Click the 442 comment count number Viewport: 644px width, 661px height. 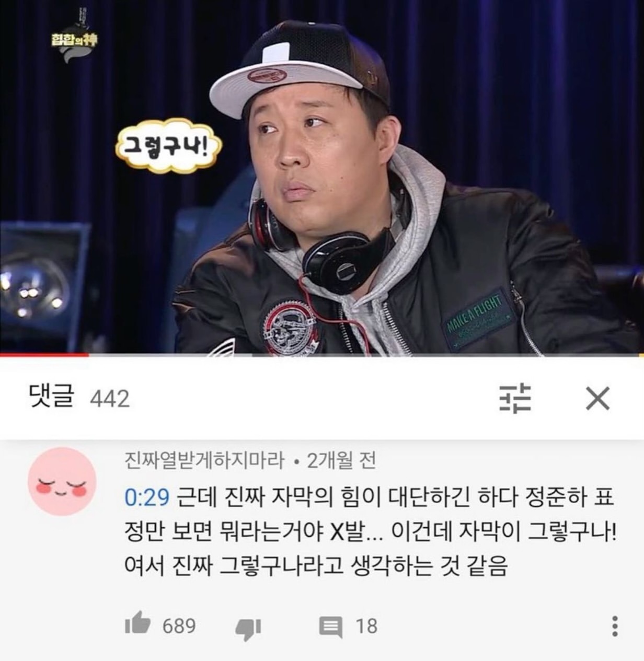[x=110, y=399]
